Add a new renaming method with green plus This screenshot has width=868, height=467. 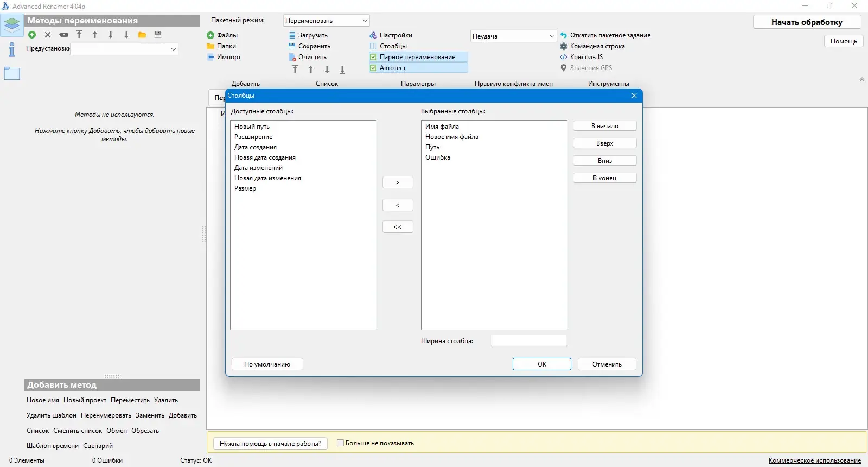(x=32, y=35)
